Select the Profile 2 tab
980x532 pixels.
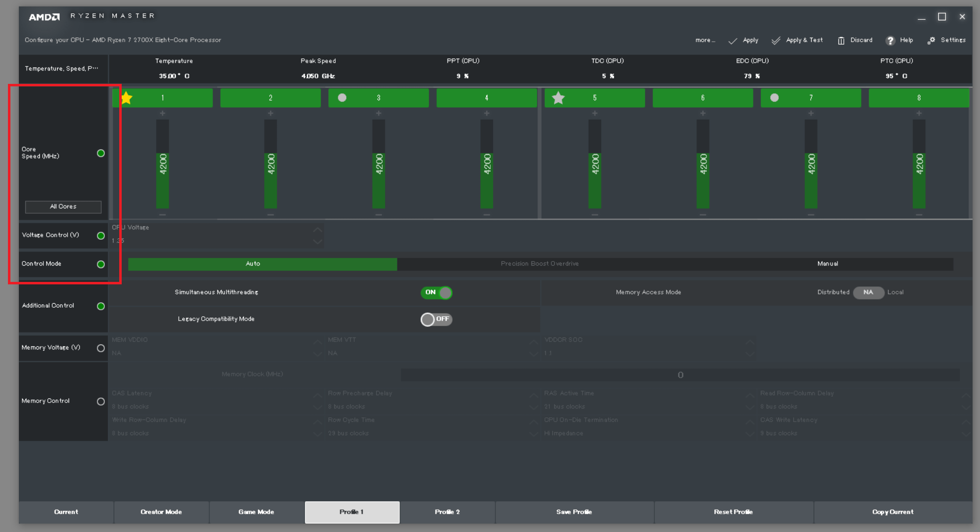pos(447,512)
